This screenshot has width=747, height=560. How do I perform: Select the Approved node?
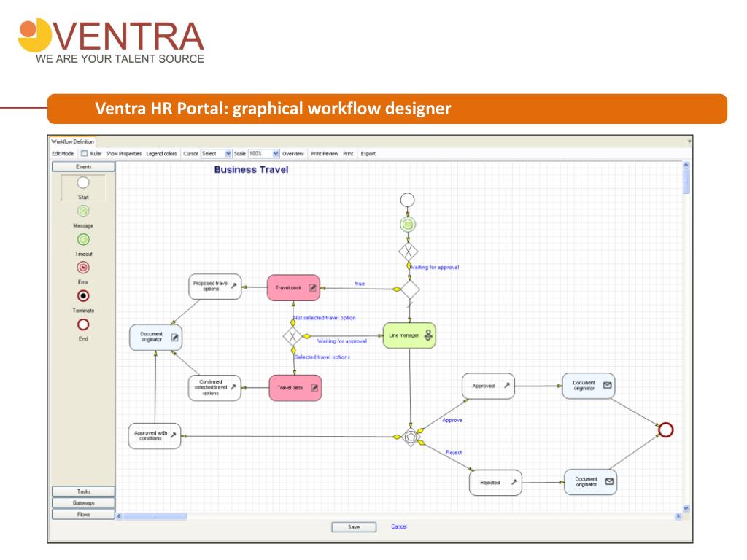click(488, 386)
